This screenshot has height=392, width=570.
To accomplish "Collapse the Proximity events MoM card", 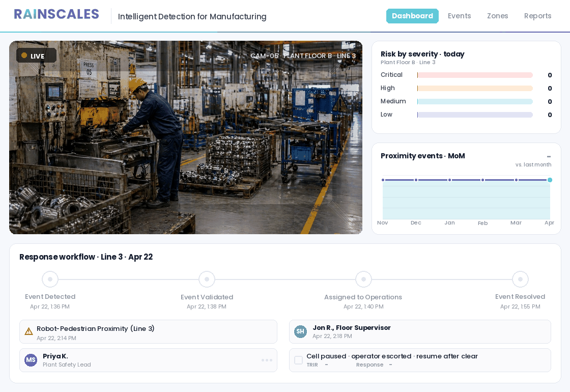I will tap(549, 156).
